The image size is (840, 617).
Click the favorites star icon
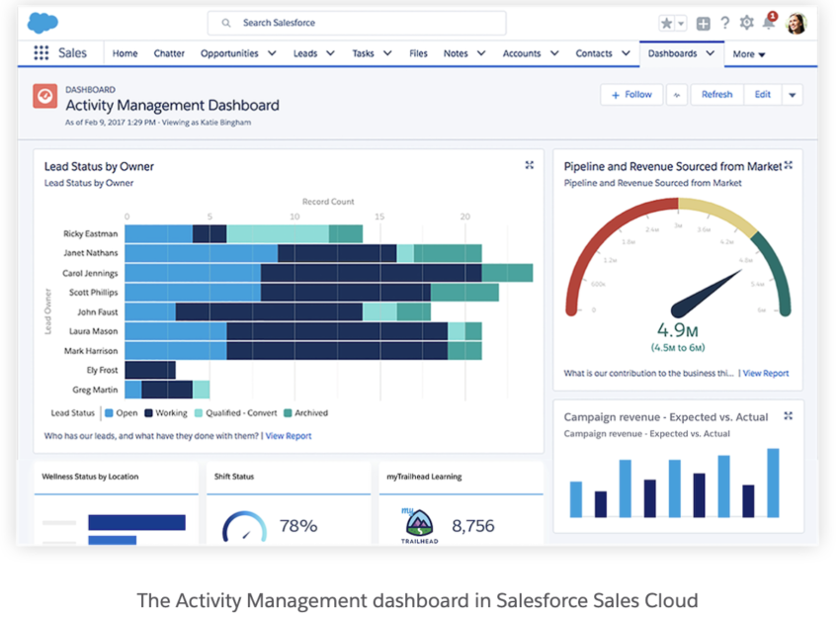pyautogui.click(x=667, y=23)
